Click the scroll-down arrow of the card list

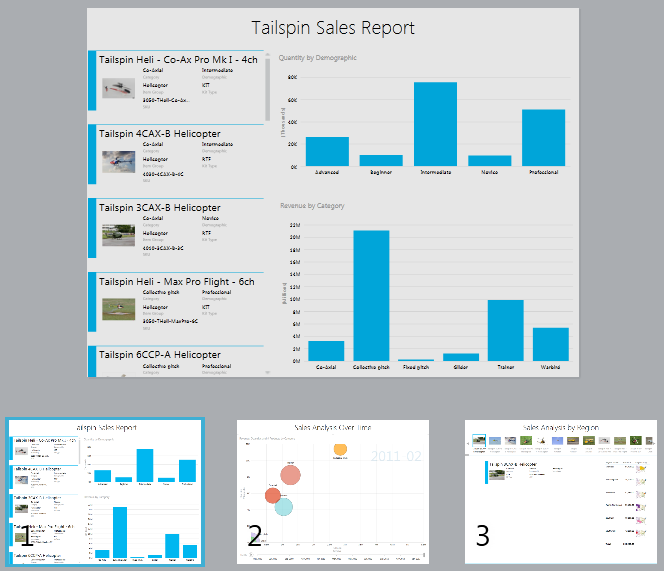point(267,371)
